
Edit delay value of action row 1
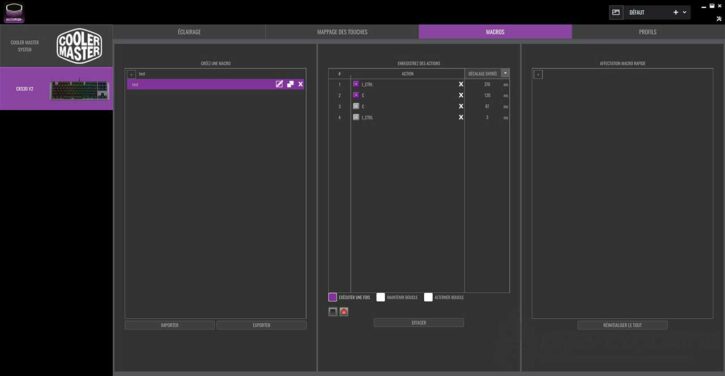pos(487,84)
